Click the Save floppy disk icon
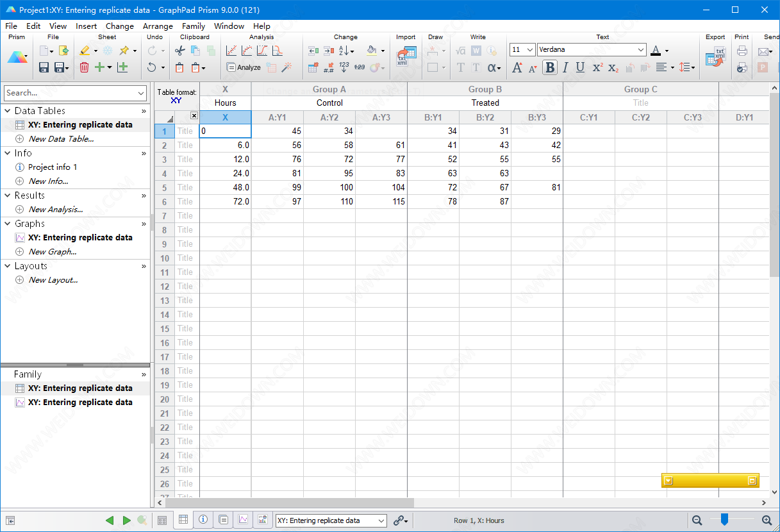 pyautogui.click(x=44, y=67)
